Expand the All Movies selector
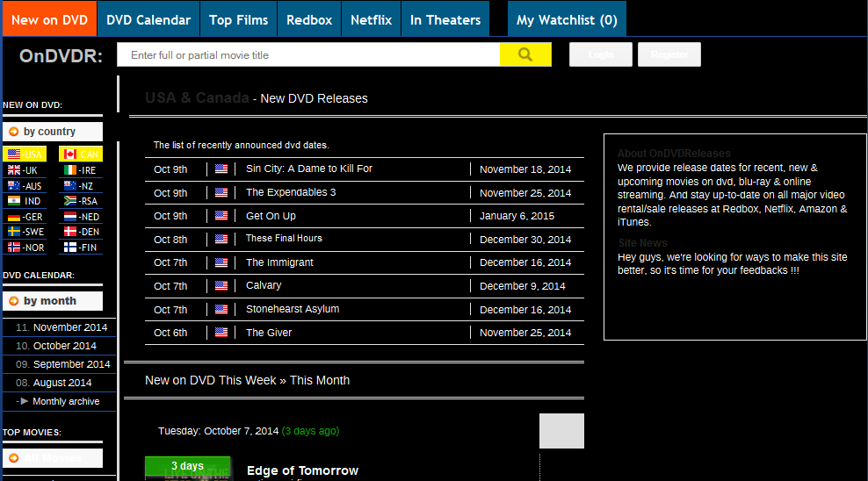Screen dimensions: 868x481 (53, 458)
